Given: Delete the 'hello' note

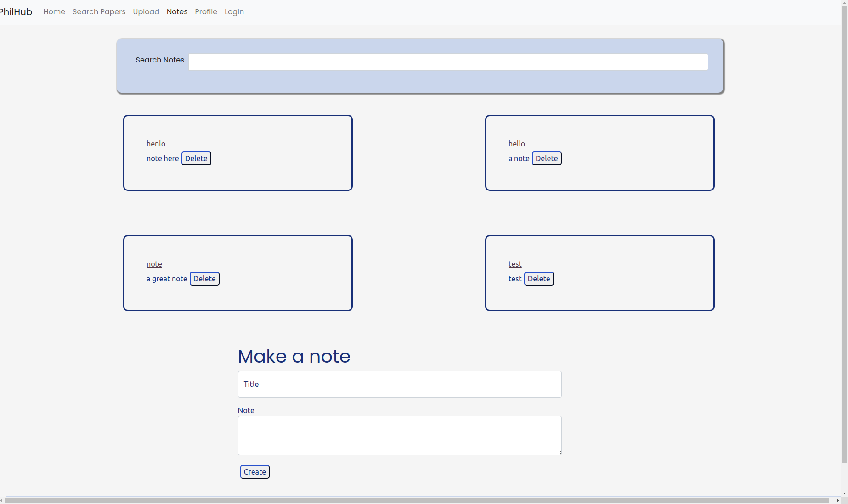Looking at the screenshot, I should coord(546,158).
